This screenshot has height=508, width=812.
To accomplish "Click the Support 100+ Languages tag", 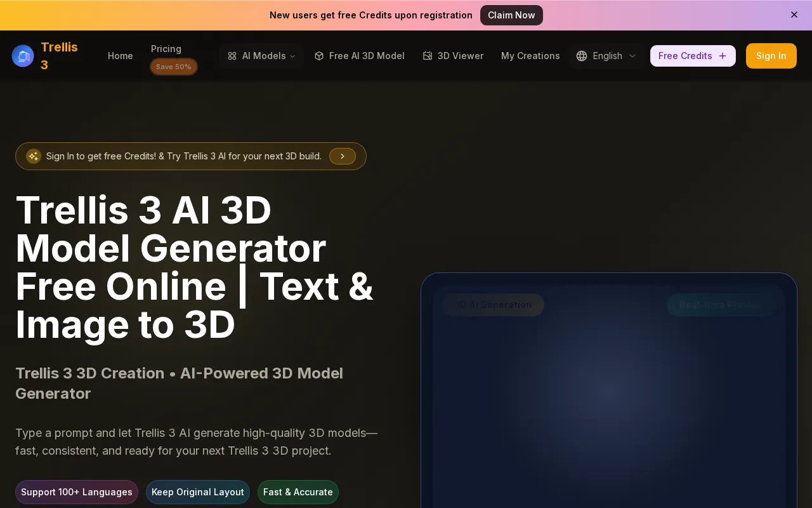I will tap(77, 492).
